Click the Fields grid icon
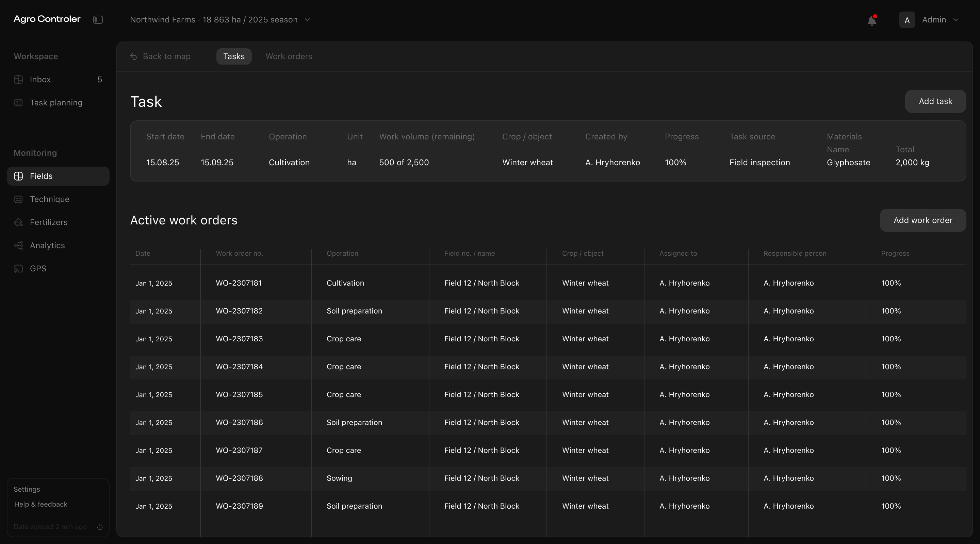 click(x=18, y=176)
